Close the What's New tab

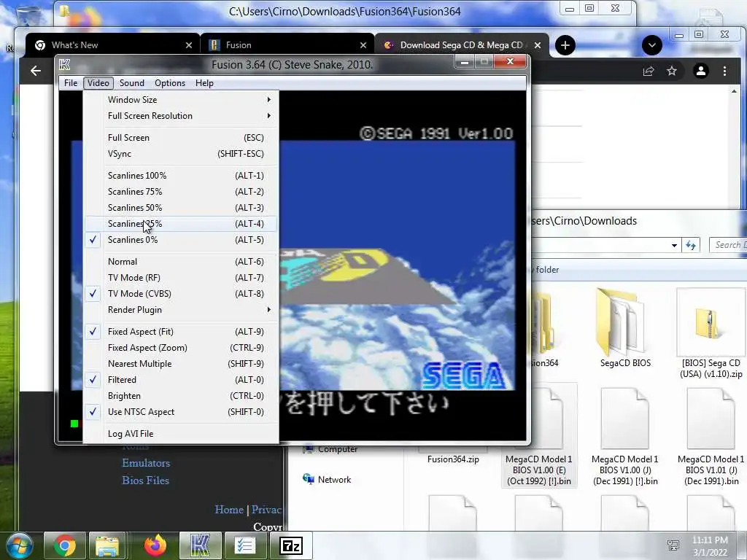(189, 45)
